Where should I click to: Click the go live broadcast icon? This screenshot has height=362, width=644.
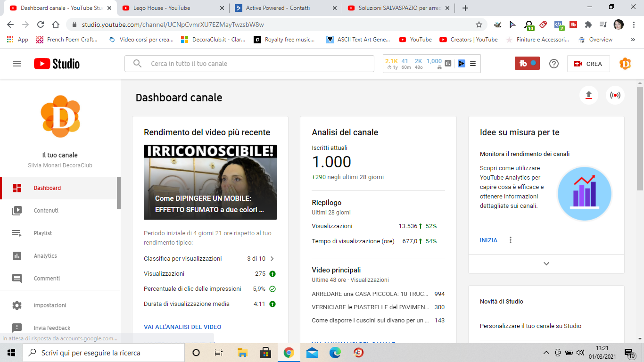(615, 95)
